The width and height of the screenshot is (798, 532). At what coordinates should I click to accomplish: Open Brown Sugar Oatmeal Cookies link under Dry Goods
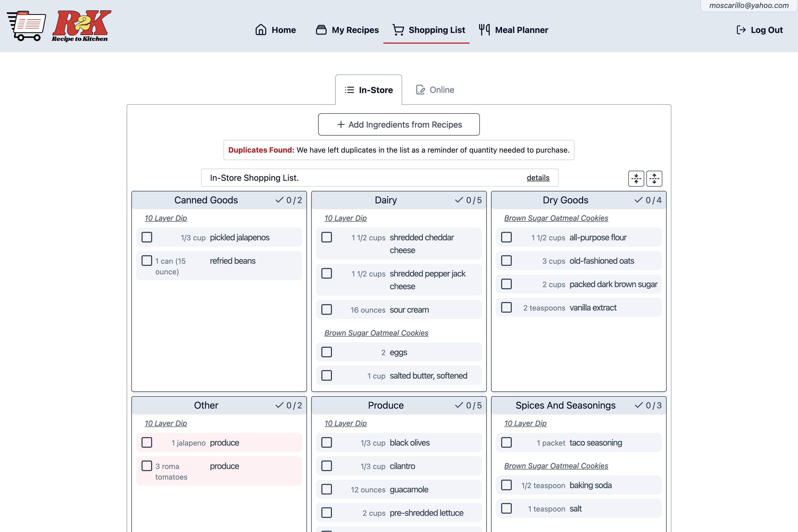[x=556, y=218]
